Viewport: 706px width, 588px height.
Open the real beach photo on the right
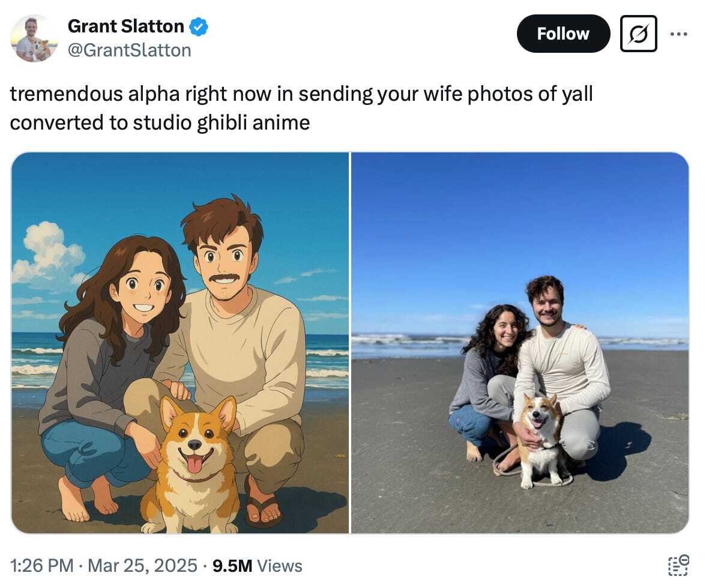[520, 343]
